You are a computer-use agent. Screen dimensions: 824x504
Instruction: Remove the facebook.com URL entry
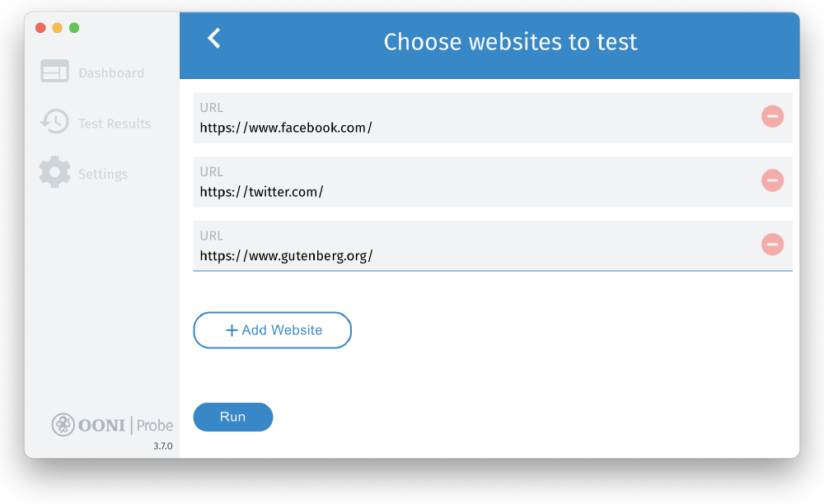(772, 116)
